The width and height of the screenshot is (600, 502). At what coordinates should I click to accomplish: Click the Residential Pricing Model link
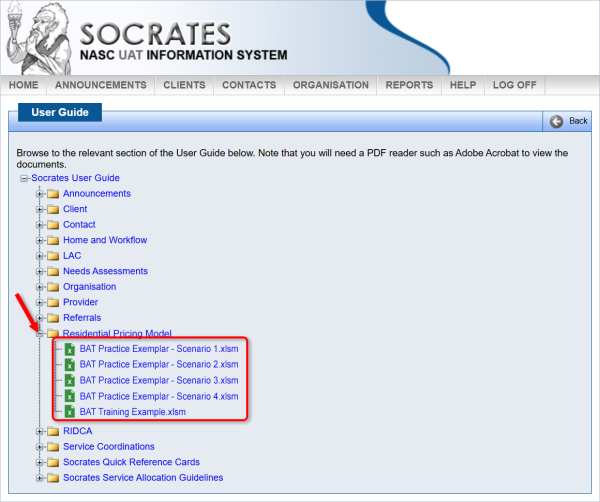117,333
